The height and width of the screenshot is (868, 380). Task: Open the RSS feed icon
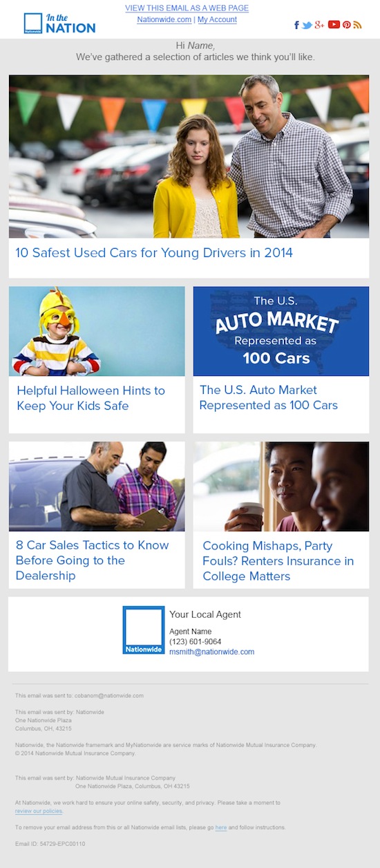point(357,25)
